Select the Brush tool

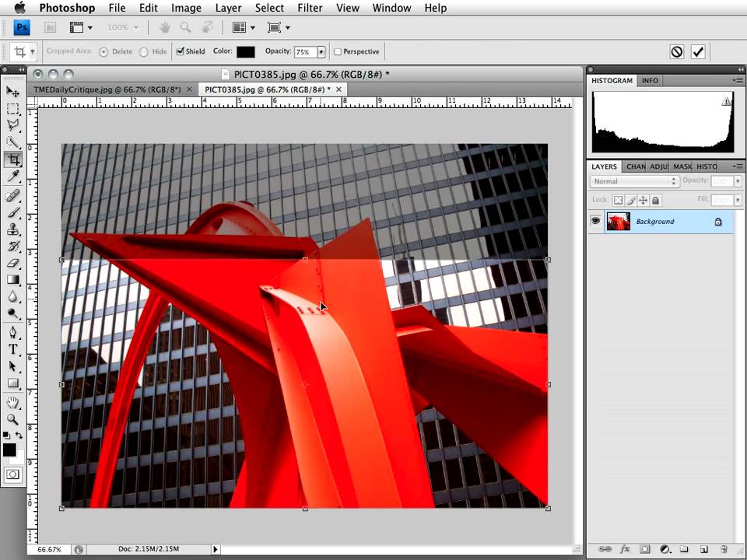click(13, 212)
